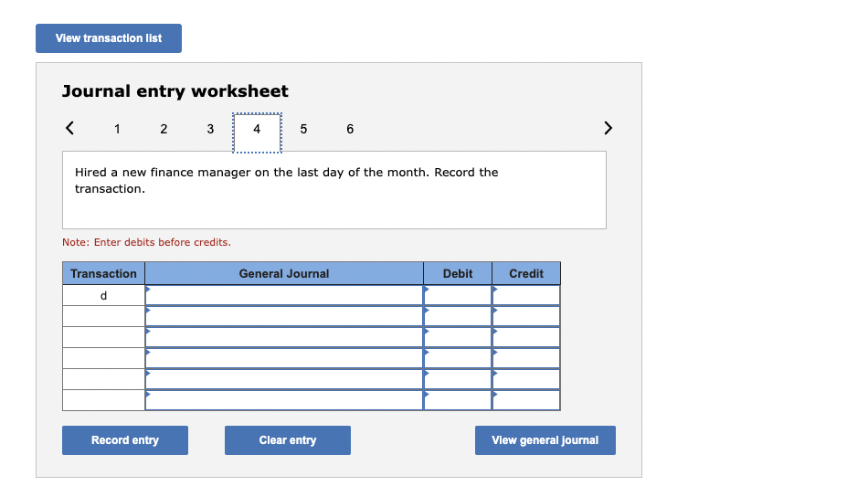Viewport: 868px width, 497px height.
Task: Open General Journal account dropdown in fourth row
Action: (x=284, y=358)
